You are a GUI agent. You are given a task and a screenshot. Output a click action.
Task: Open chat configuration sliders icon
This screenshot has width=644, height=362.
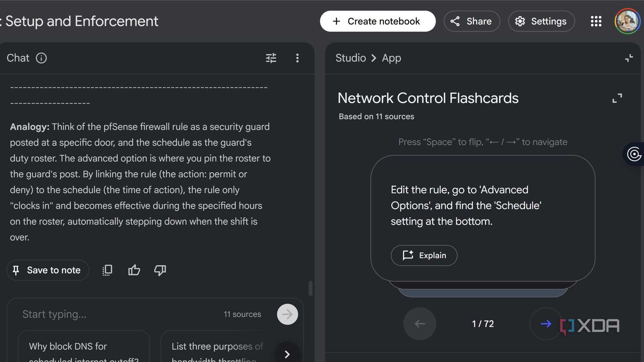[271, 58]
